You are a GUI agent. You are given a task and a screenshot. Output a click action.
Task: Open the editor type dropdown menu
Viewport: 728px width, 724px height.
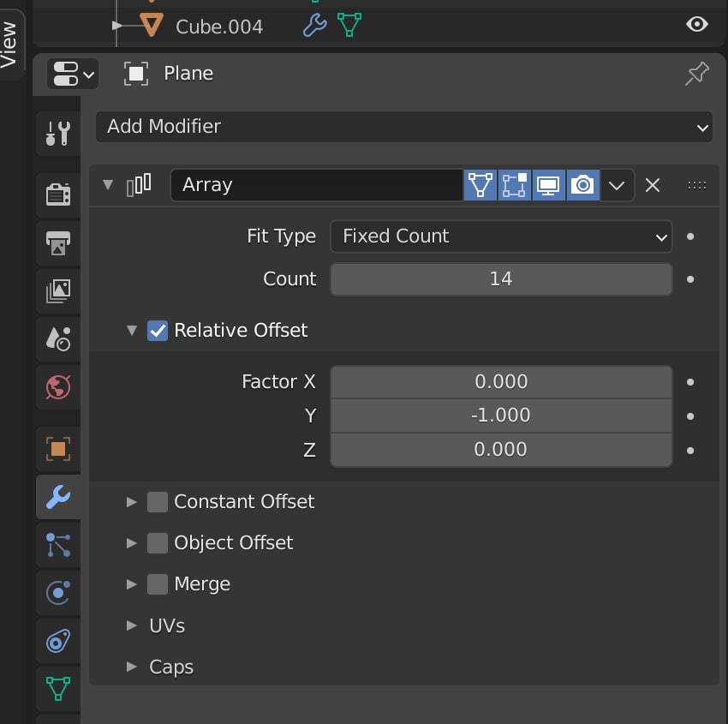(73, 74)
